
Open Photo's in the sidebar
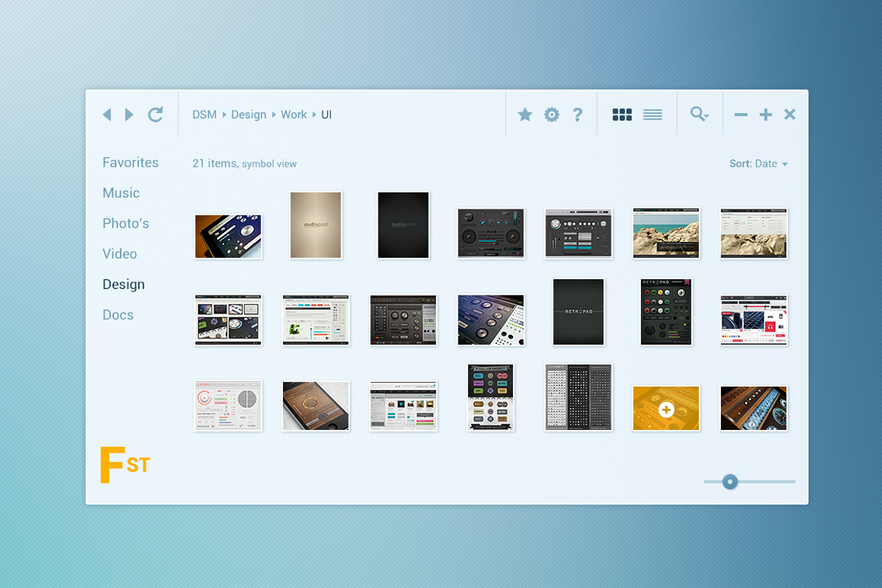click(x=126, y=223)
